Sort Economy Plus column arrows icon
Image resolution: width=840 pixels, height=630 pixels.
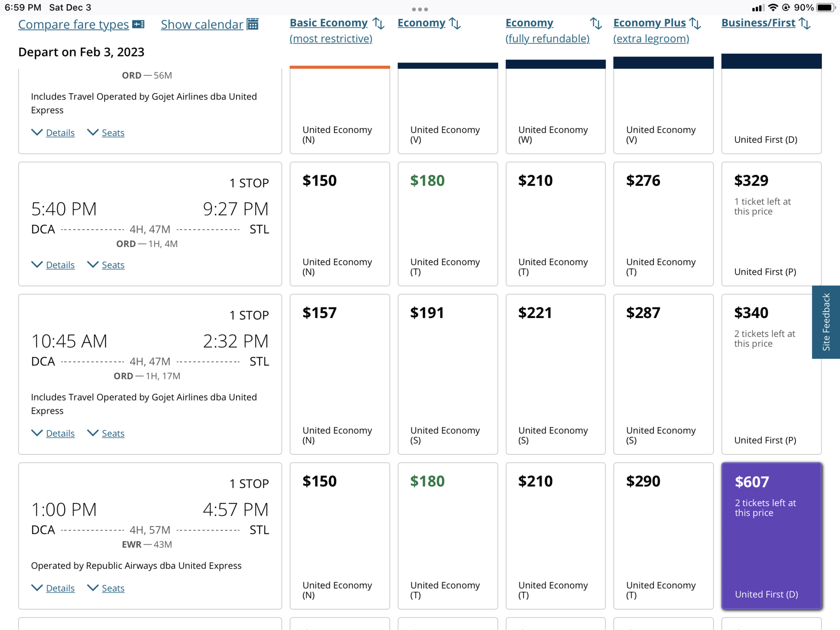(695, 23)
